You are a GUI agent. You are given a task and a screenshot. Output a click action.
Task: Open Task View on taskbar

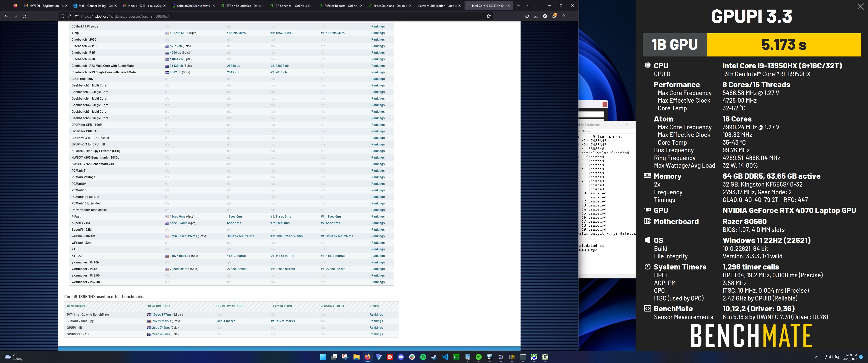pos(334,357)
